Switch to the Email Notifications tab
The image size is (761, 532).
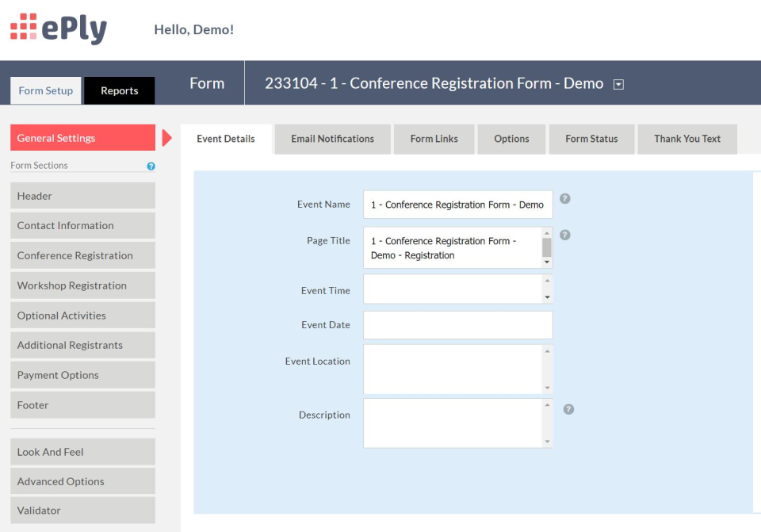[332, 139]
